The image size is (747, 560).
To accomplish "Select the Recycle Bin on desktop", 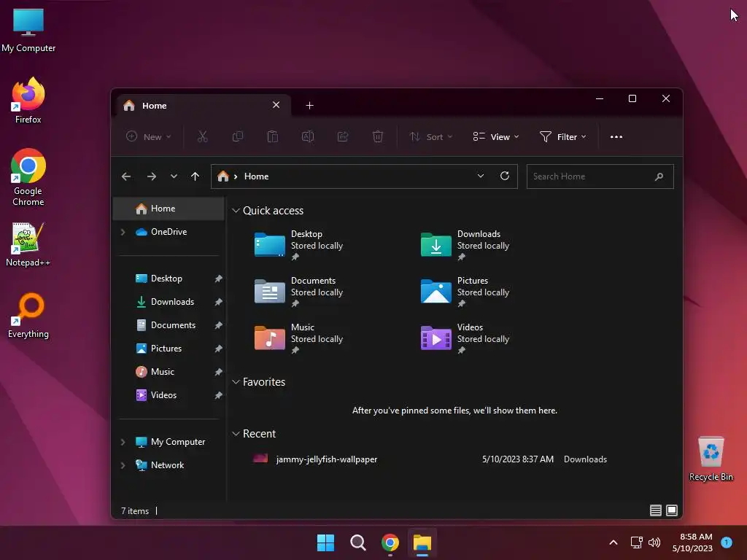I will [x=711, y=459].
